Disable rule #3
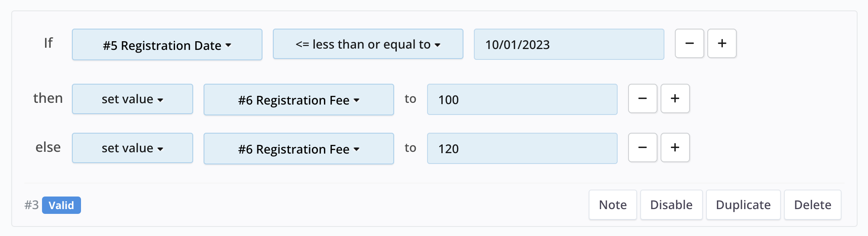868x236 pixels. pyautogui.click(x=671, y=205)
